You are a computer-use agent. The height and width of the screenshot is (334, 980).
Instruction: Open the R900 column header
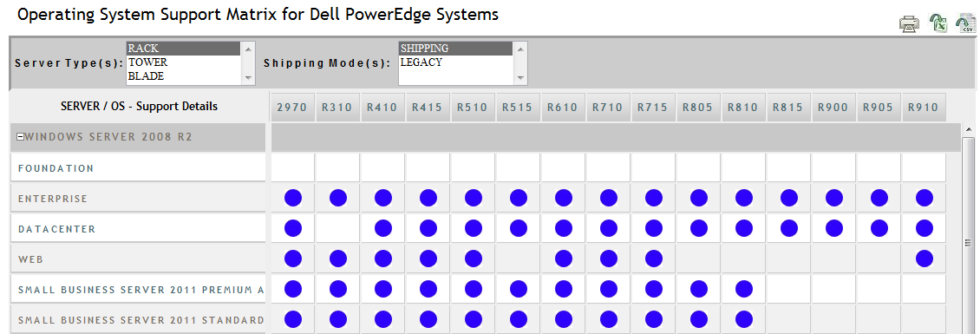pyautogui.click(x=833, y=108)
